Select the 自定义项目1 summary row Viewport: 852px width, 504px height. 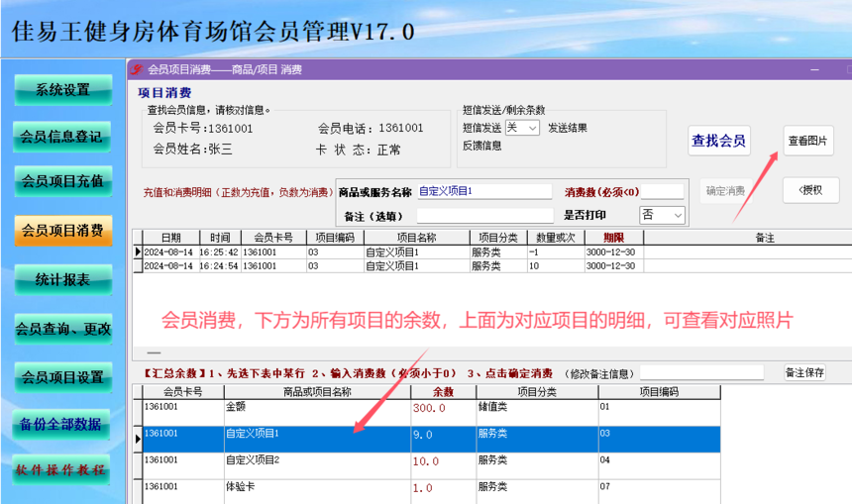click(x=427, y=439)
